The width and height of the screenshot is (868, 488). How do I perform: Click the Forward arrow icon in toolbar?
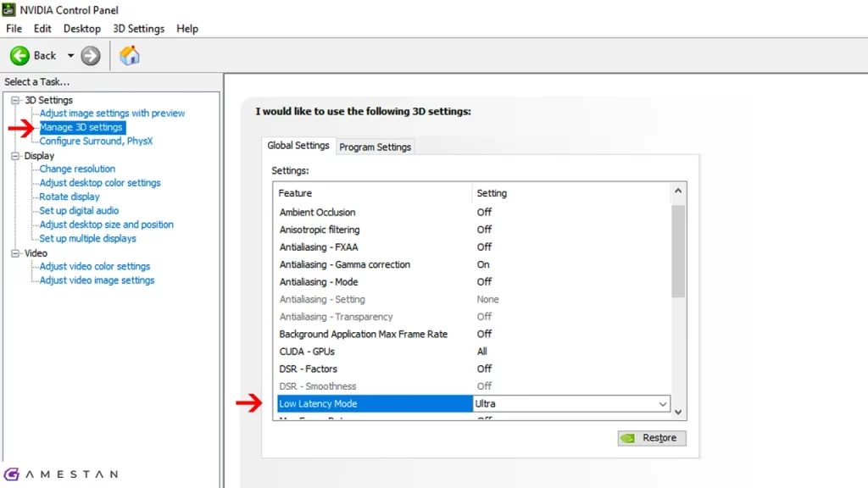(91, 56)
